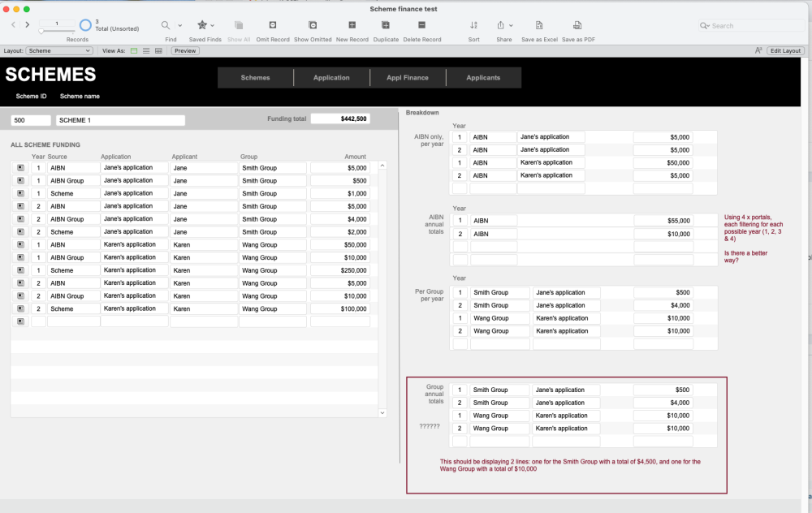This screenshot has height=513, width=812.
Task: Switch to Table view
Action: pyautogui.click(x=158, y=50)
